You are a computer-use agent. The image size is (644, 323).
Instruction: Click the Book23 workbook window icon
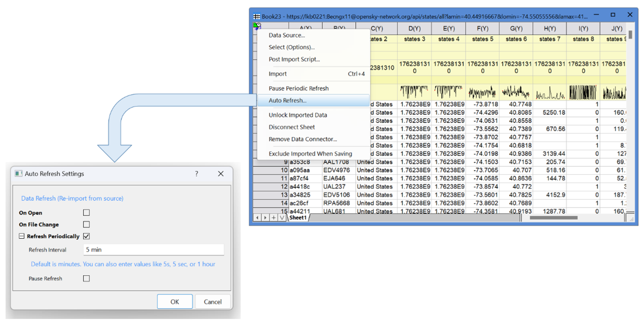256,16
